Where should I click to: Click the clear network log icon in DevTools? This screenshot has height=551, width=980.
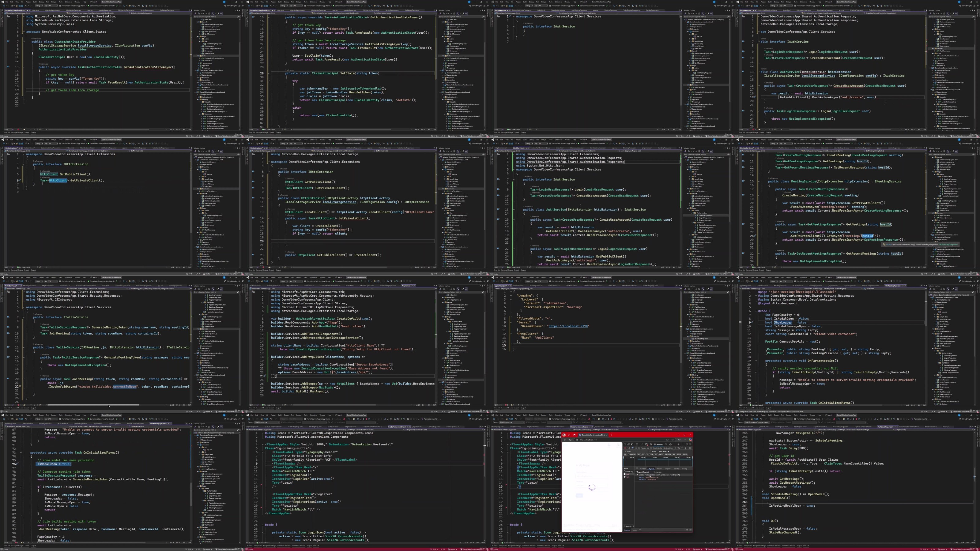pyautogui.click(x=629, y=448)
